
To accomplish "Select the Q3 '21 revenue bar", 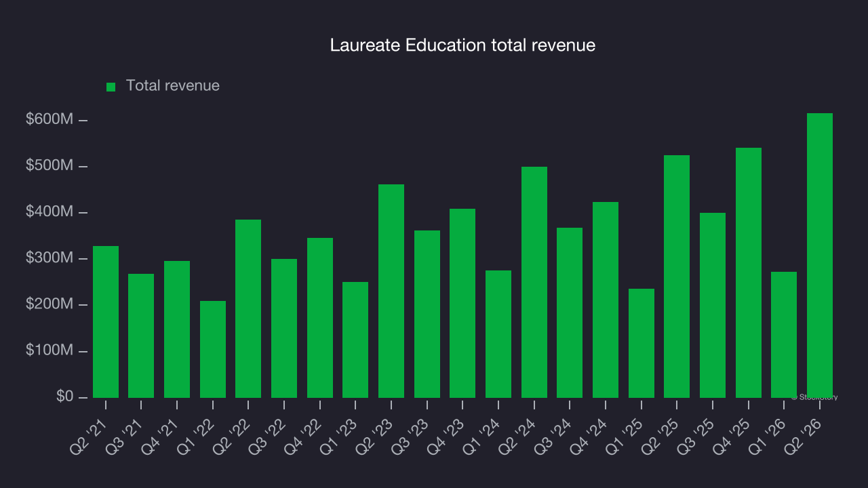I will (141, 335).
